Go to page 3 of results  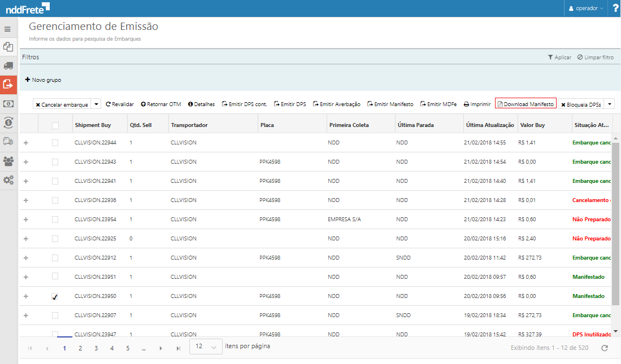click(96, 348)
